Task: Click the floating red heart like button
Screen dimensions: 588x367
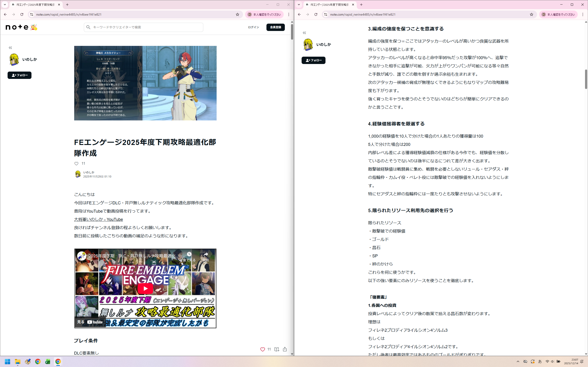Action: click(x=262, y=349)
